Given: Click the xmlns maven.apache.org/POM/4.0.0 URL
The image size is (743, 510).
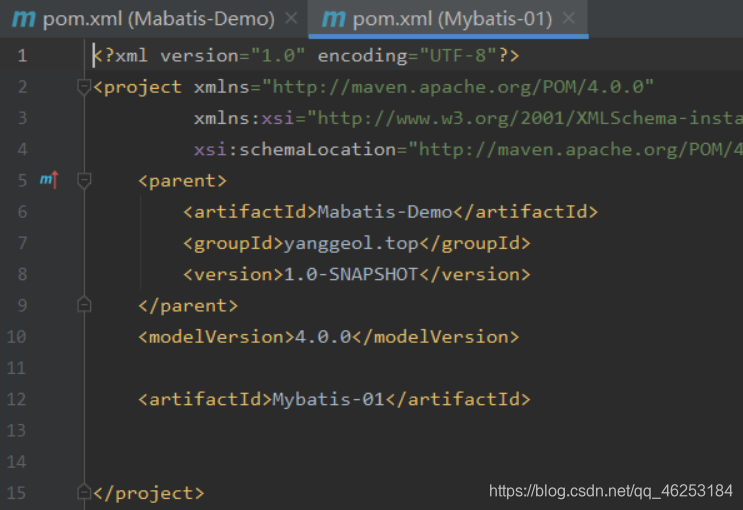Looking at the screenshot, I should pyautogui.click(x=458, y=87).
